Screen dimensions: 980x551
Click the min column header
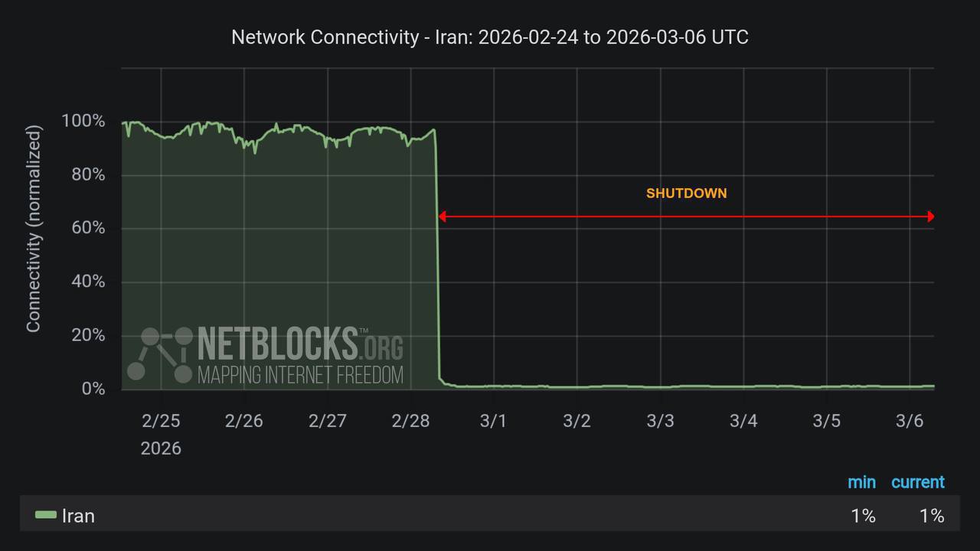pyautogui.click(x=861, y=482)
